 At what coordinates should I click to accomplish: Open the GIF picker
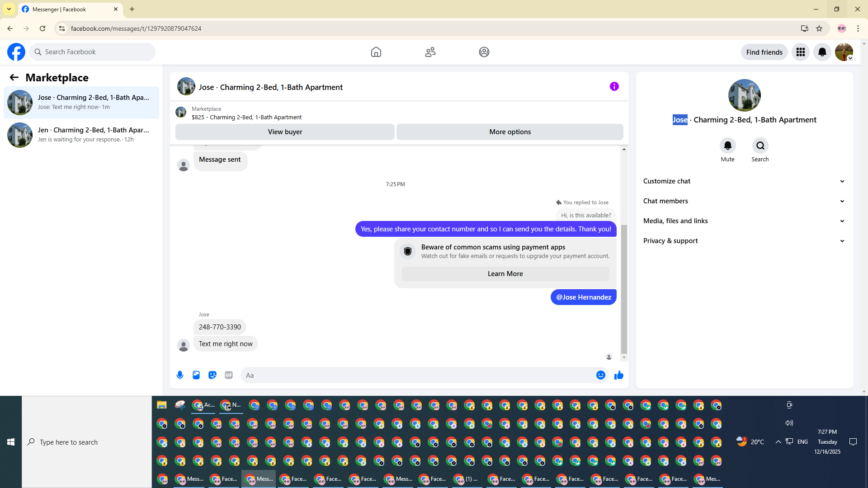tap(229, 375)
